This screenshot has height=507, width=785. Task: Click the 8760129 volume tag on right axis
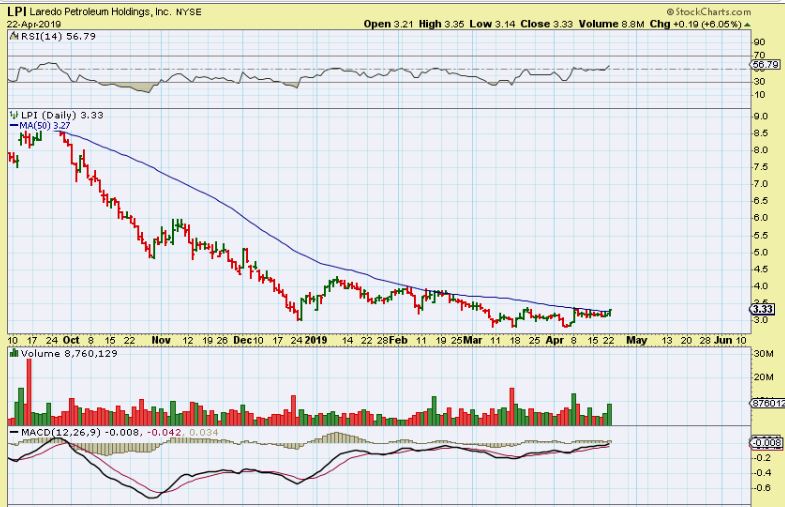click(x=767, y=402)
